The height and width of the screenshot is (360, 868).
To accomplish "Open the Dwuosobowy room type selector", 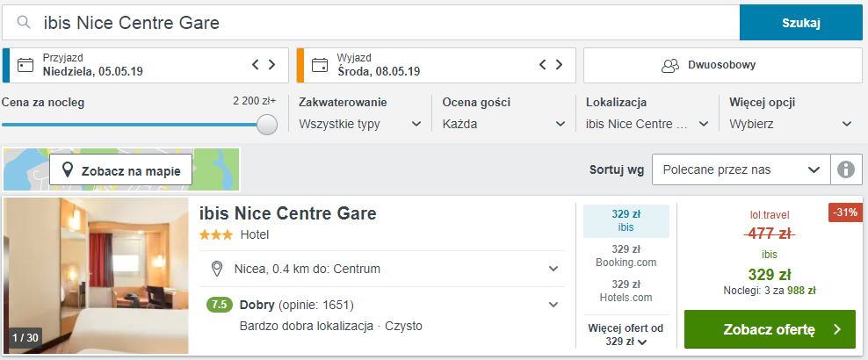I will pos(723,65).
